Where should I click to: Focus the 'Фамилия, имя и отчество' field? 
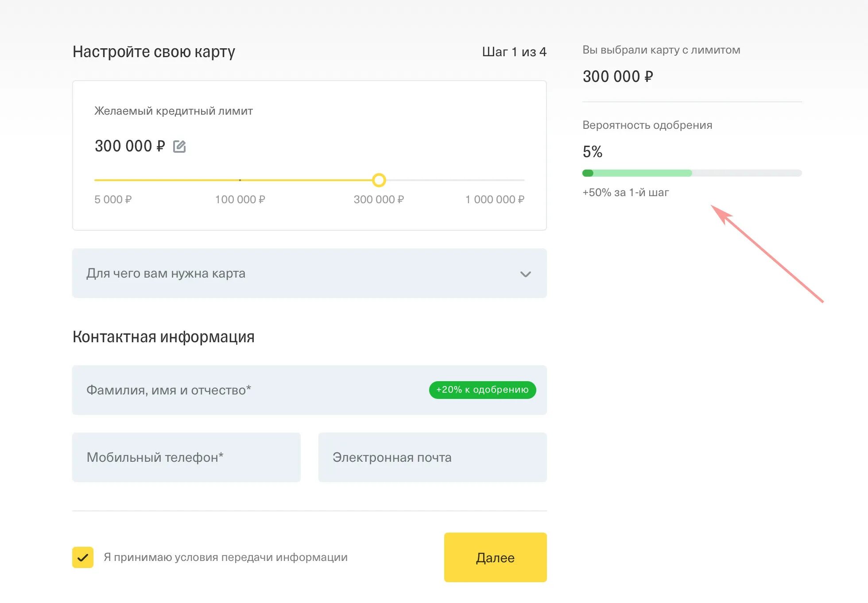point(310,390)
